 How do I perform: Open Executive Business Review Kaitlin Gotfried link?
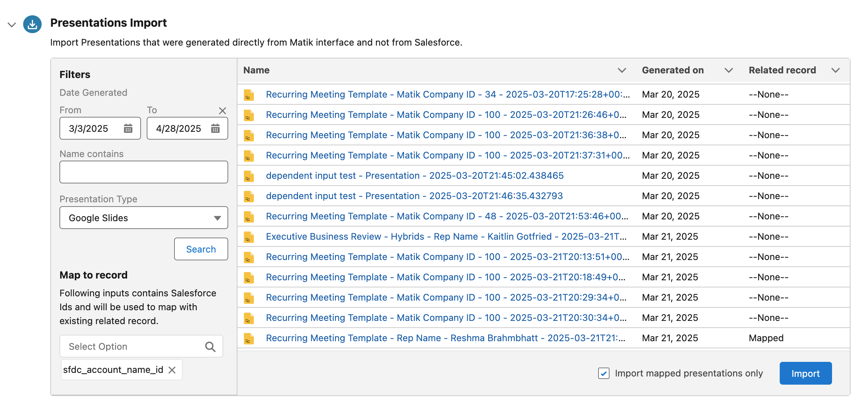point(446,236)
